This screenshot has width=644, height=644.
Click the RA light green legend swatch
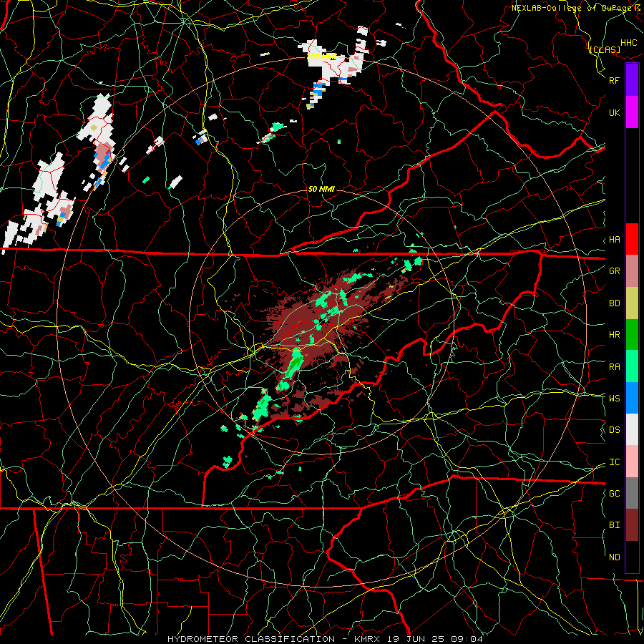click(632, 366)
